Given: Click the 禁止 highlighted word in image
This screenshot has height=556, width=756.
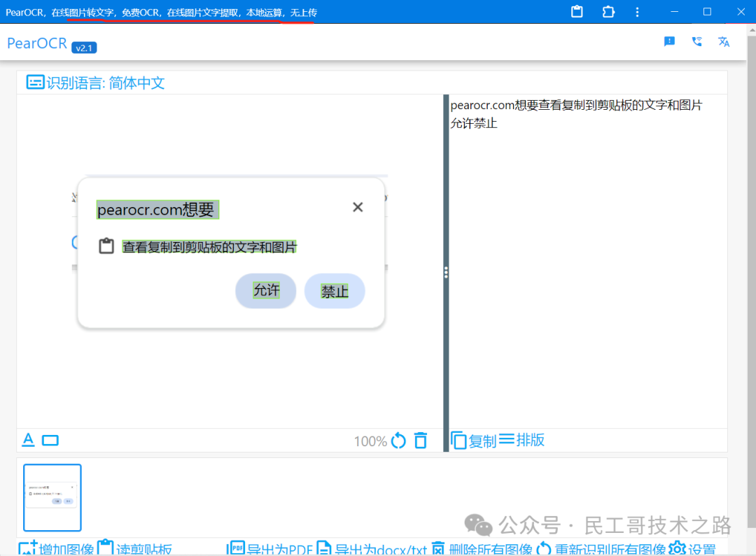Looking at the screenshot, I should [x=335, y=291].
